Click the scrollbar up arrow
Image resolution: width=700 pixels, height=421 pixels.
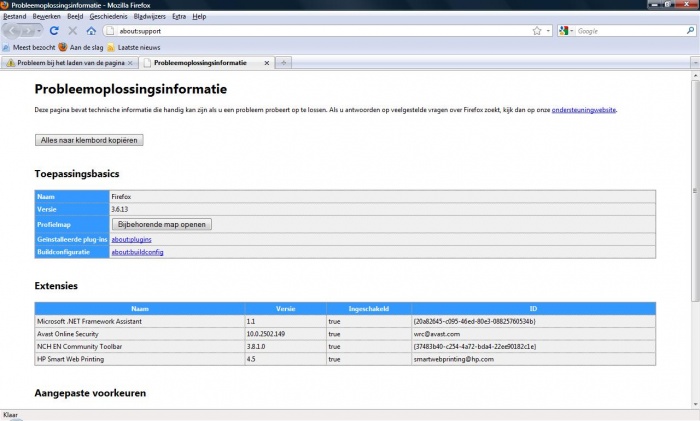pos(695,76)
